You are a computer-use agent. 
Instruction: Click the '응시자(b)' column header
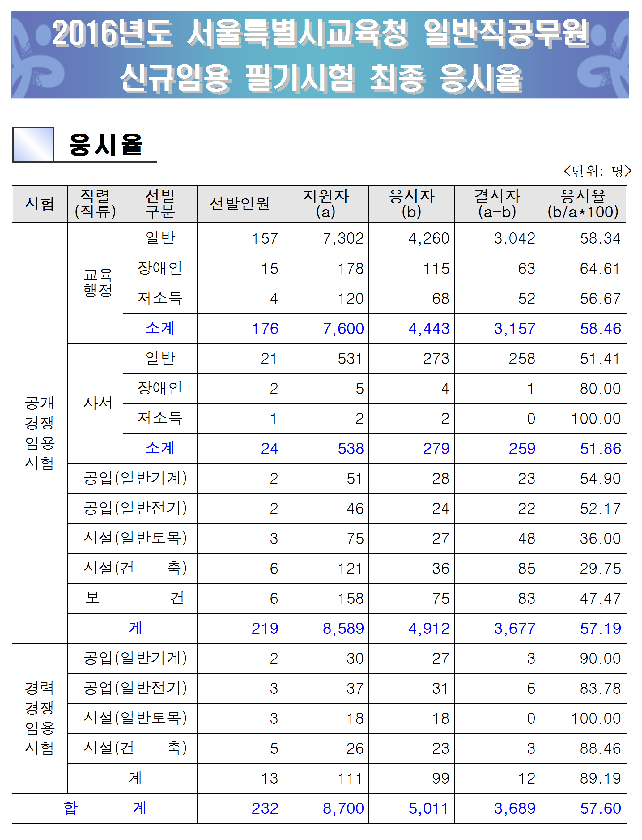pos(412,204)
